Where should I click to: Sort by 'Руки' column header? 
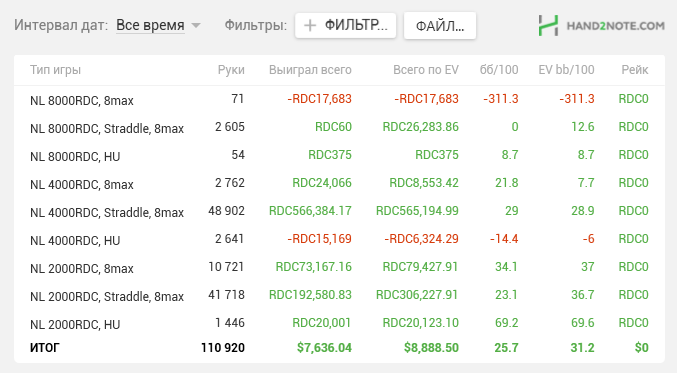click(231, 70)
